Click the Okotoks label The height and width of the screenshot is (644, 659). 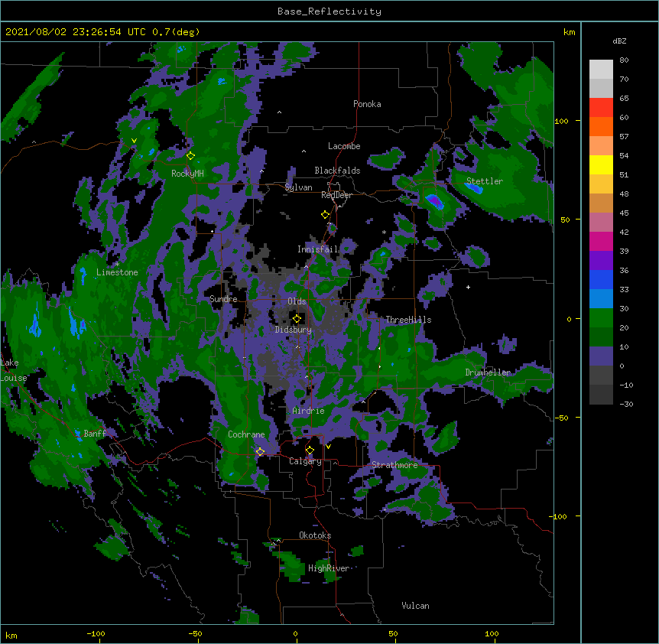[x=315, y=535]
